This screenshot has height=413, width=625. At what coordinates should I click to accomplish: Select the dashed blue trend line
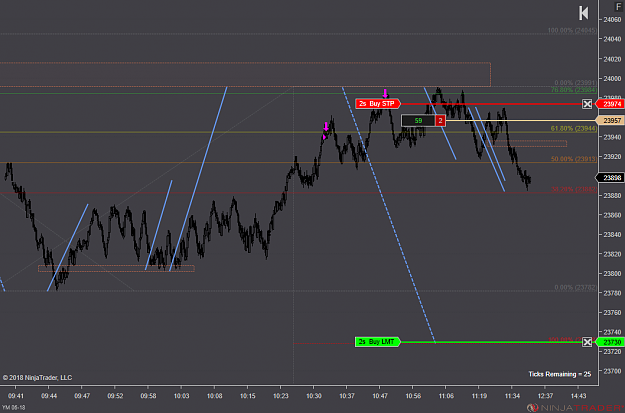coord(389,214)
